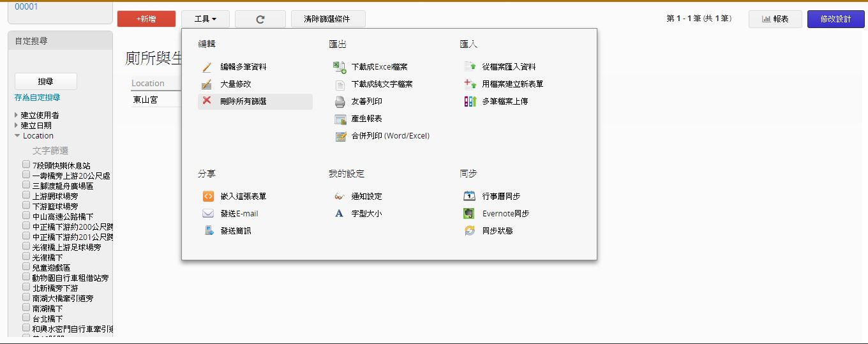Tick the 動物園自行車租借站旁 checkbox
Viewport: 868px width, 344px height.
[x=26, y=277]
